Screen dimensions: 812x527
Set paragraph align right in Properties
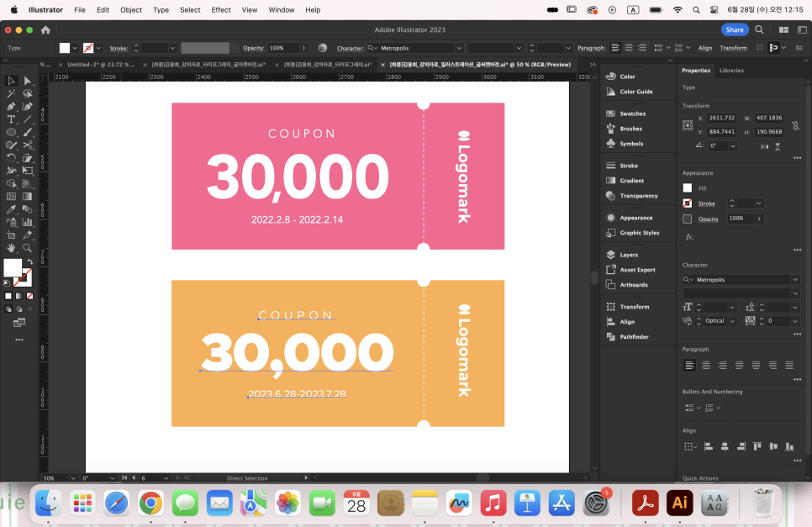pos(722,366)
